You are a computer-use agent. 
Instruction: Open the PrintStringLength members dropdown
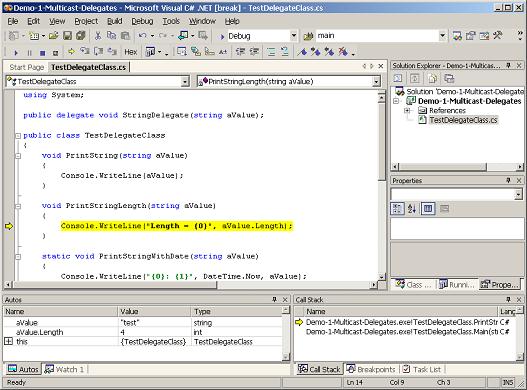coord(376,81)
